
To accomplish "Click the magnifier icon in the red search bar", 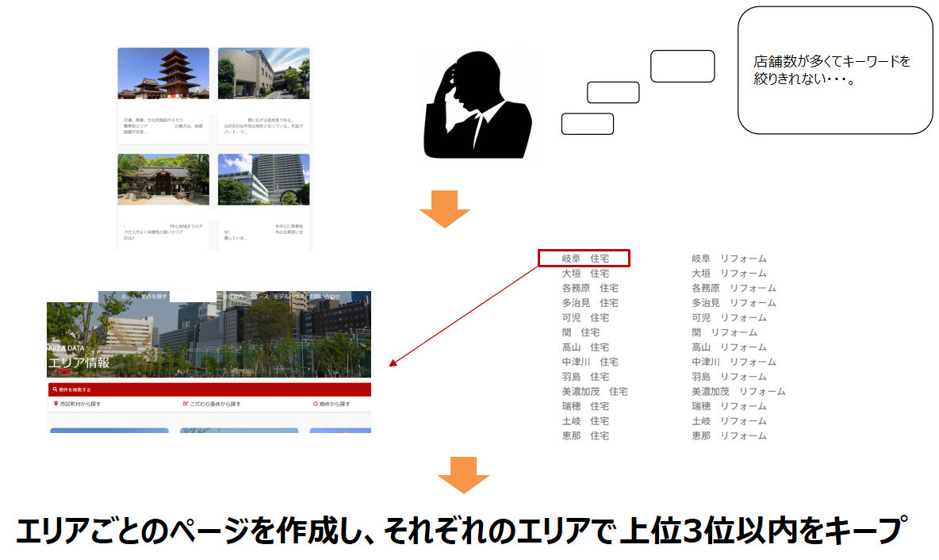I will tap(53, 390).
